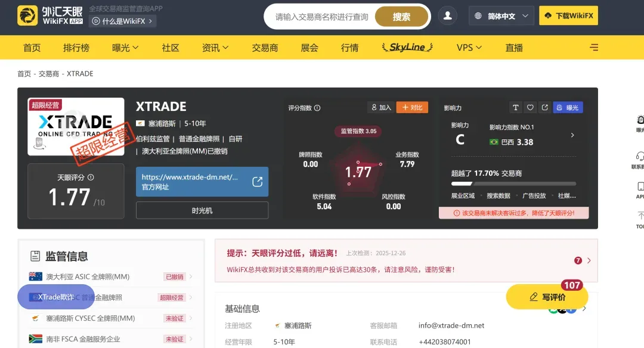Click 首页 in the breadcrumb

24,74
